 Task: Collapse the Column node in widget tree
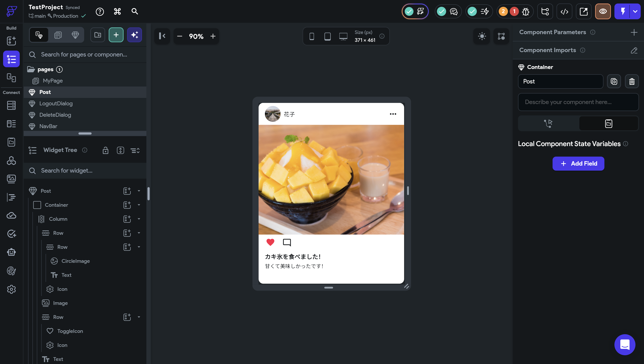point(139,219)
